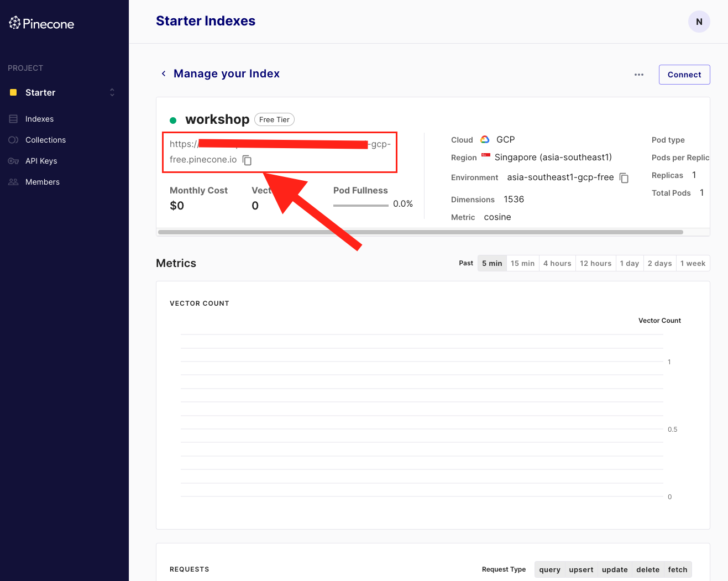Copy the Environment value

pos(624,178)
